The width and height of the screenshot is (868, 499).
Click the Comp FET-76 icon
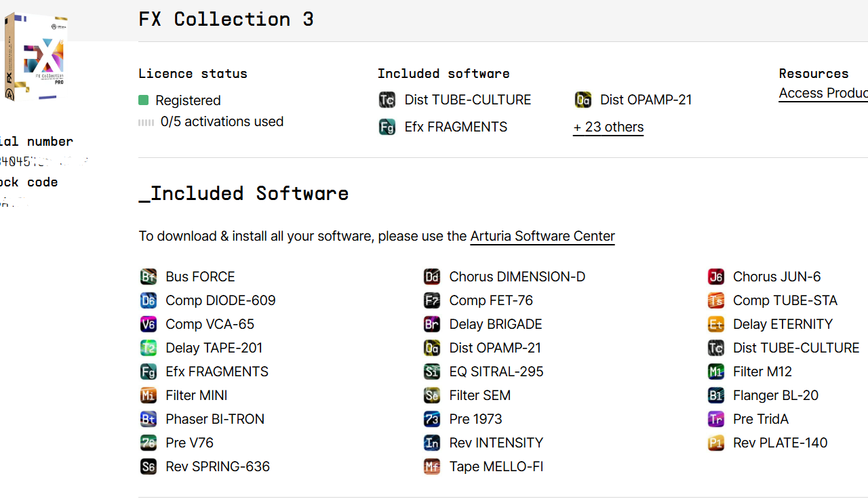pyautogui.click(x=432, y=300)
